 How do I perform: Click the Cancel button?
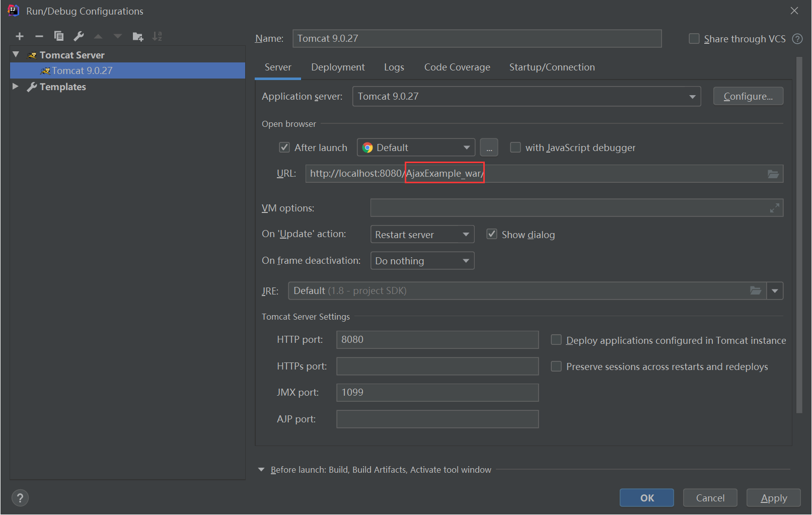[x=710, y=498]
